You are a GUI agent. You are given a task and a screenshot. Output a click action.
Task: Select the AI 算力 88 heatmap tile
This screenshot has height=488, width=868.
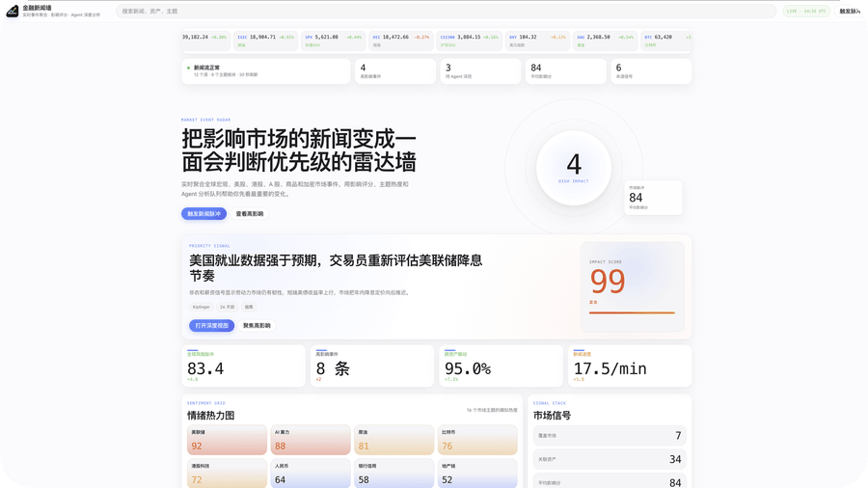311,440
